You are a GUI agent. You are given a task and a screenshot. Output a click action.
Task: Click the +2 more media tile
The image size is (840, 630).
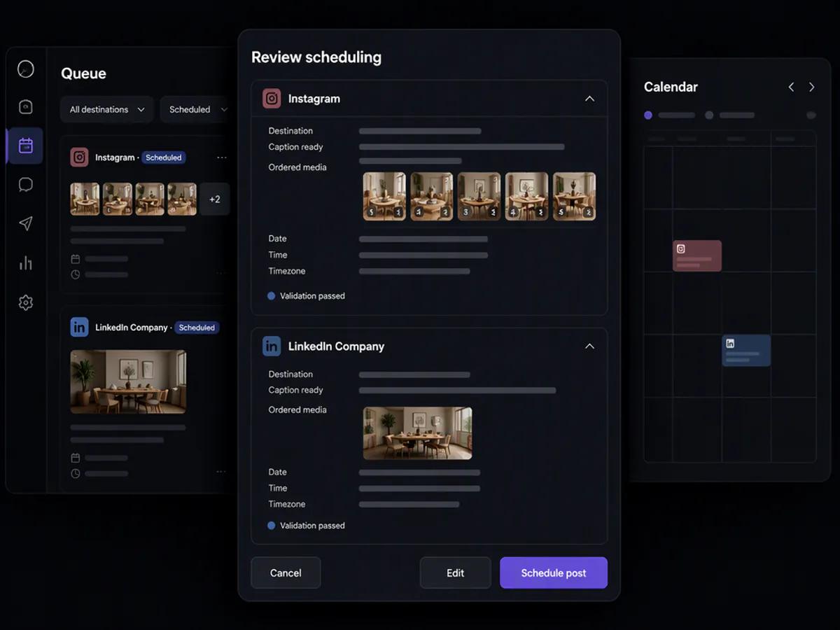214,199
